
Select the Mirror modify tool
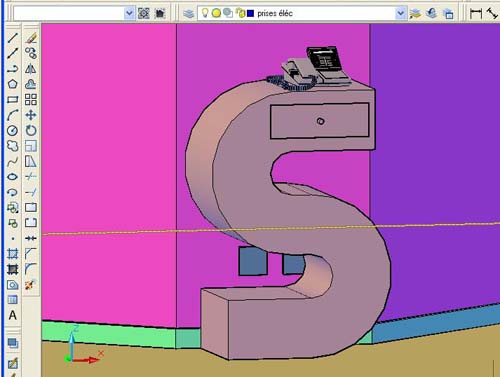pyautogui.click(x=31, y=69)
